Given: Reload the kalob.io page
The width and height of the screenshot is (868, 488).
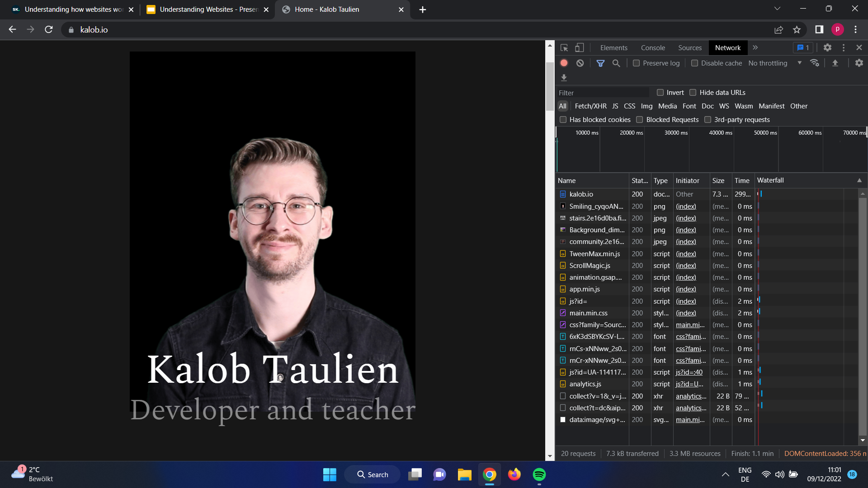Looking at the screenshot, I should pos(49,29).
